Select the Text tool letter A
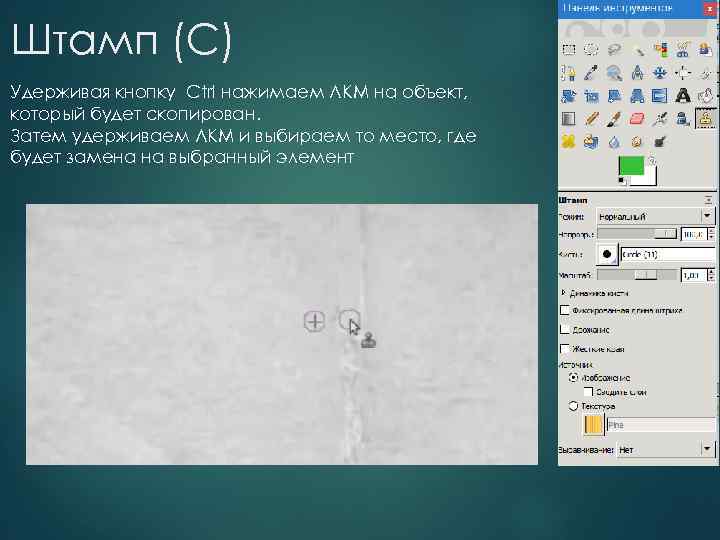The height and width of the screenshot is (540, 720). (683, 96)
